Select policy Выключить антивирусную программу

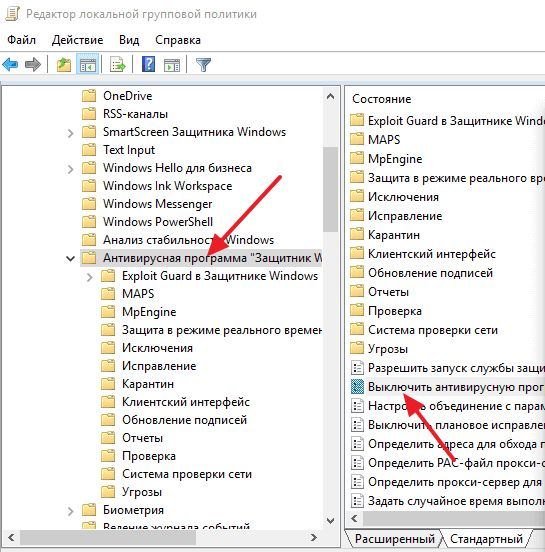point(447,387)
